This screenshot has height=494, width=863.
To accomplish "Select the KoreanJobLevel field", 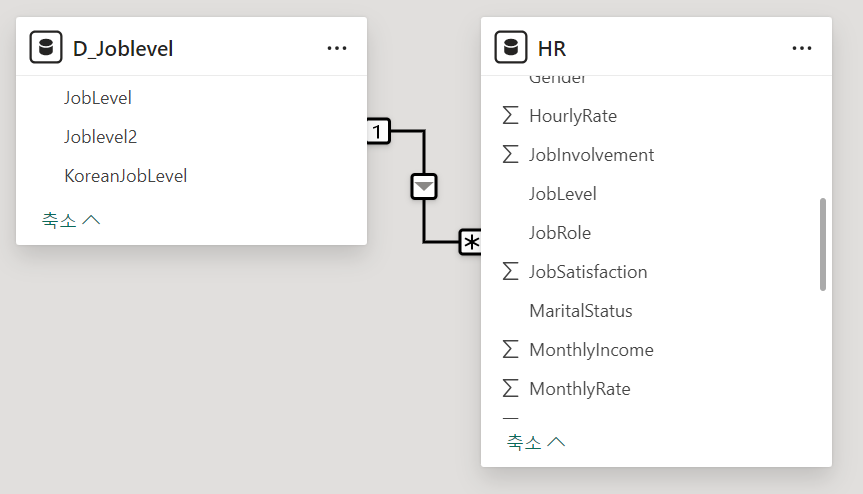I will pos(125,176).
